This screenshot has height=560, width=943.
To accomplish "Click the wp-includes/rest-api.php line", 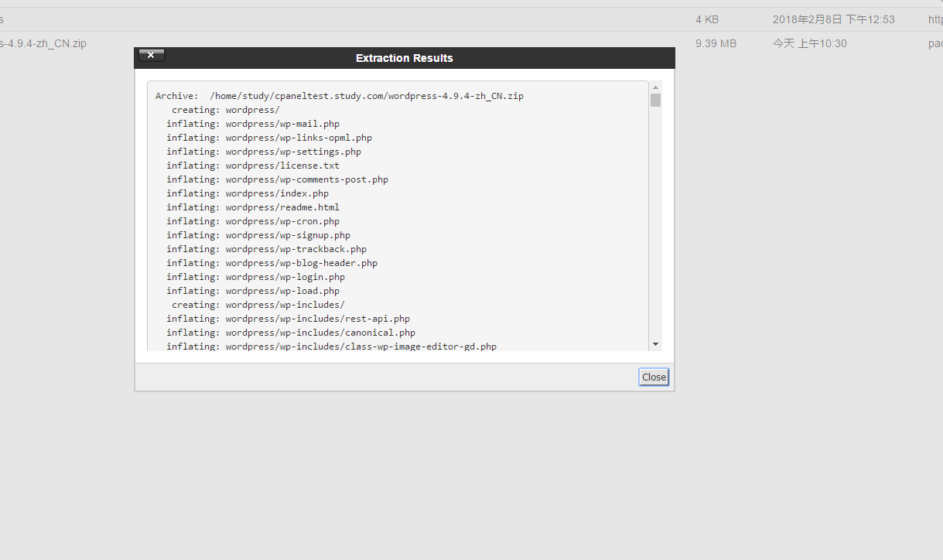I will point(288,319).
